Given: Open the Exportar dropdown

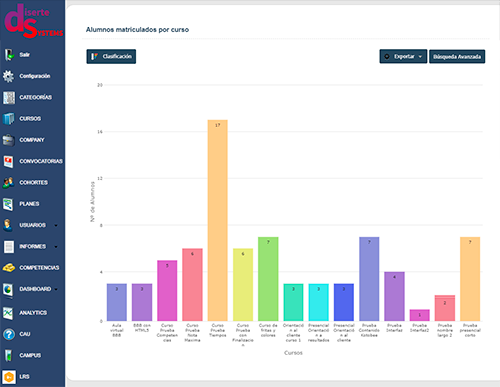Looking at the screenshot, I should pos(403,56).
